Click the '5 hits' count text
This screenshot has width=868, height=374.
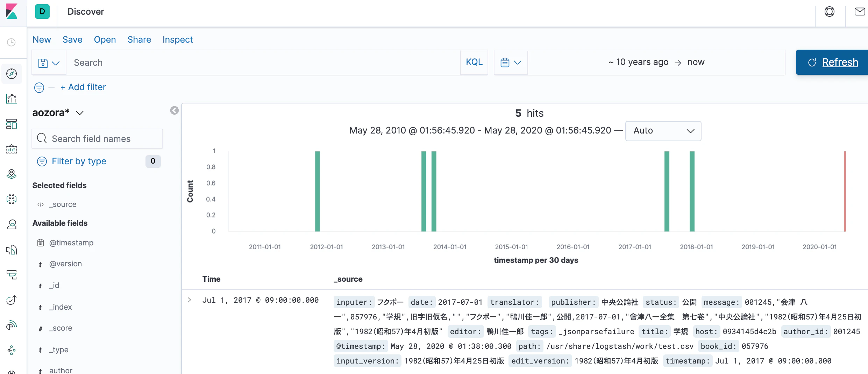tap(529, 113)
